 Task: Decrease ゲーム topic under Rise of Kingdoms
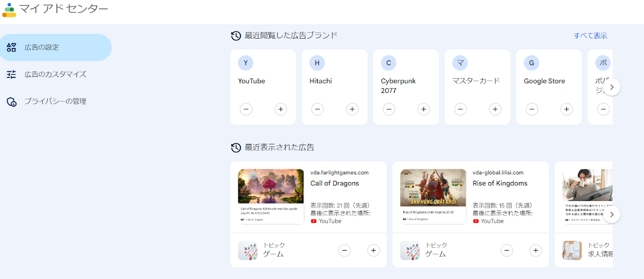(507, 250)
